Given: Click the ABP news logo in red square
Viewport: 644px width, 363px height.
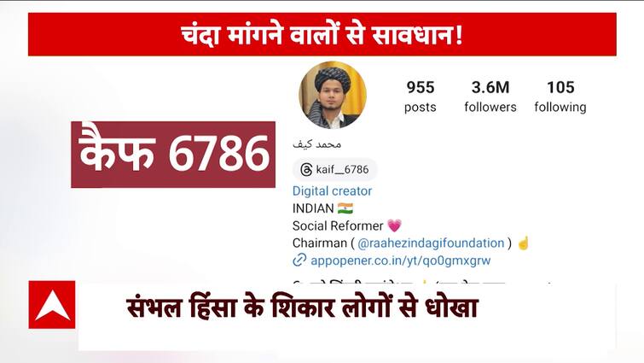Looking at the screenshot, I should (x=52, y=305).
